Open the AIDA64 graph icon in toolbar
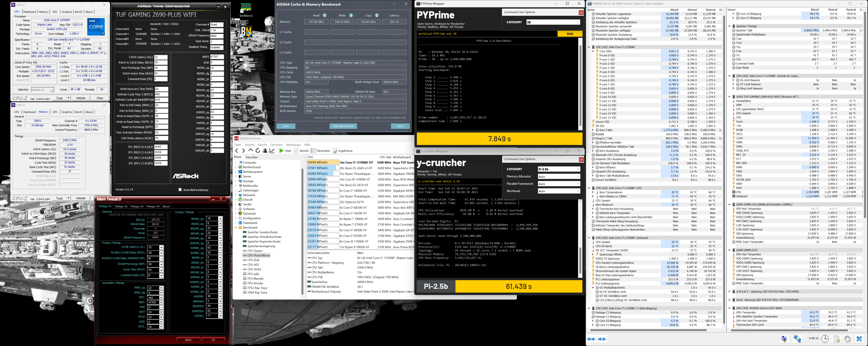The width and height of the screenshot is (868, 346). click(x=272, y=151)
